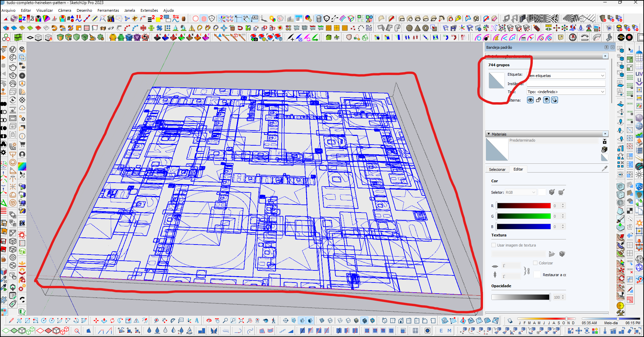Click the create material icon
Screen dimensions: 644x337
click(604, 149)
